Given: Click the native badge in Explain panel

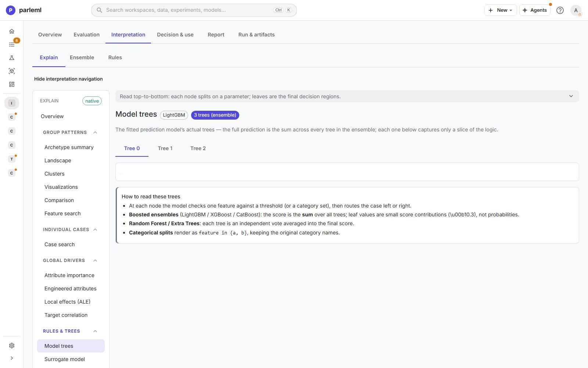Looking at the screenshot, I should point(92,101).
